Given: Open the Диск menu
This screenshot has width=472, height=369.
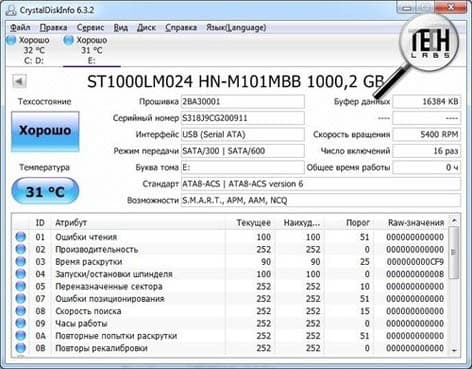Looking at the screenshot, I should (146, 27).
